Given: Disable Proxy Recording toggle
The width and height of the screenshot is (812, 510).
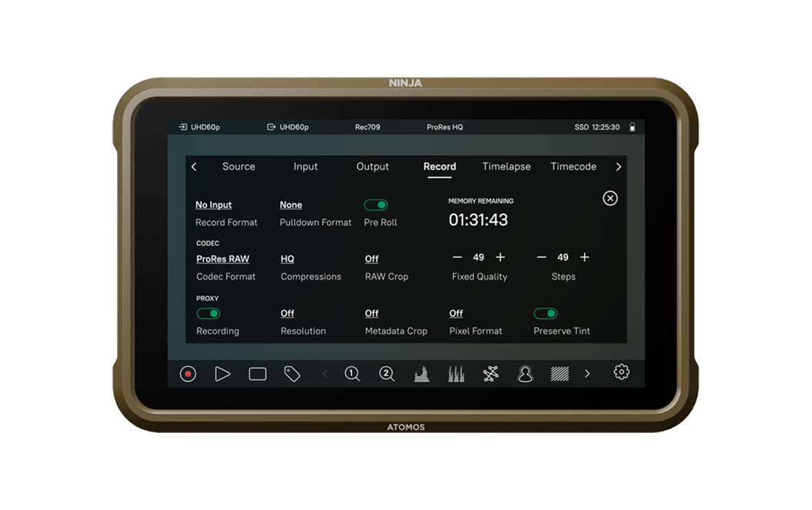Looking at the screenshot, I should pos(208,314).
